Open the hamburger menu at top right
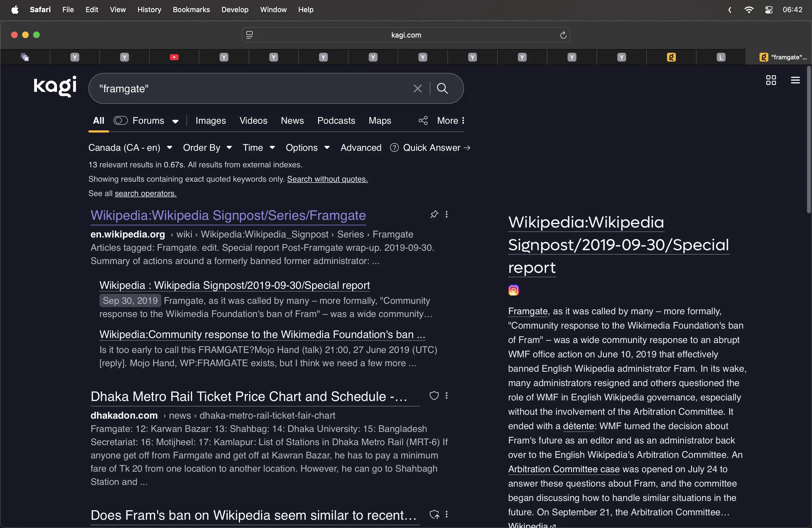The width and height of the screenshot is (812, 528). [x=795, y=80]
